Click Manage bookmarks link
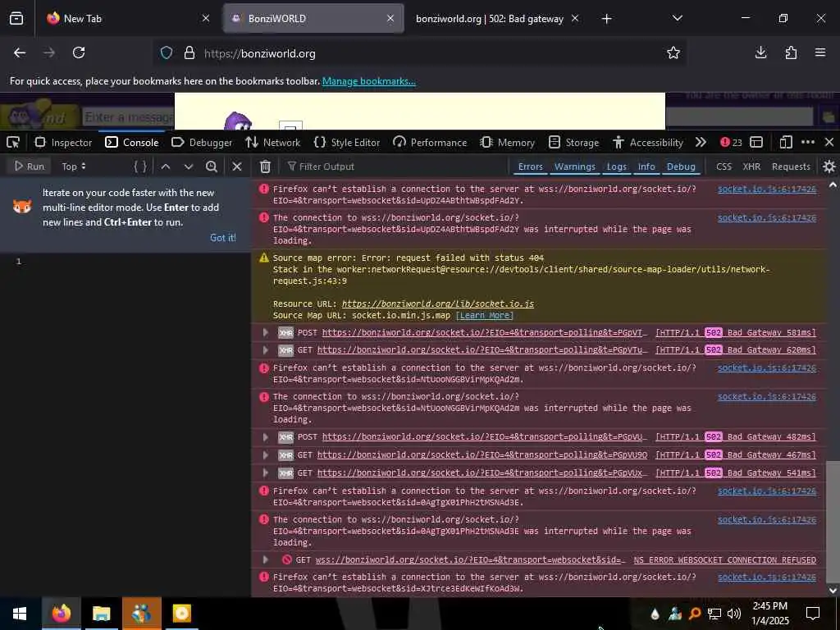The width and height of the screenshot is (840, 630). [368, 81]
